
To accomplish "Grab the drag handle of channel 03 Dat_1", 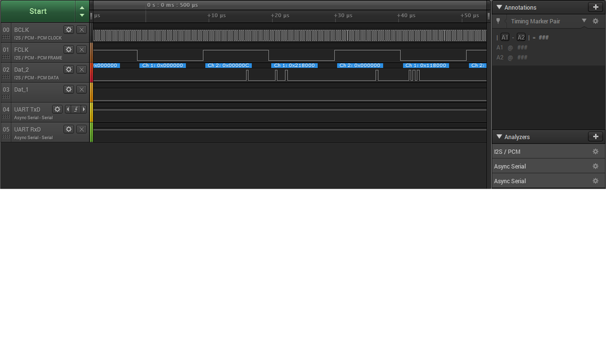I will (6, 97).
